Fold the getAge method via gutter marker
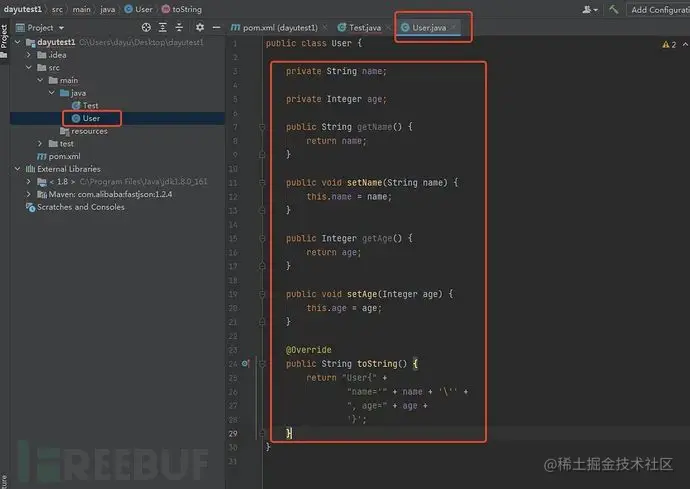 click(262, 239)
